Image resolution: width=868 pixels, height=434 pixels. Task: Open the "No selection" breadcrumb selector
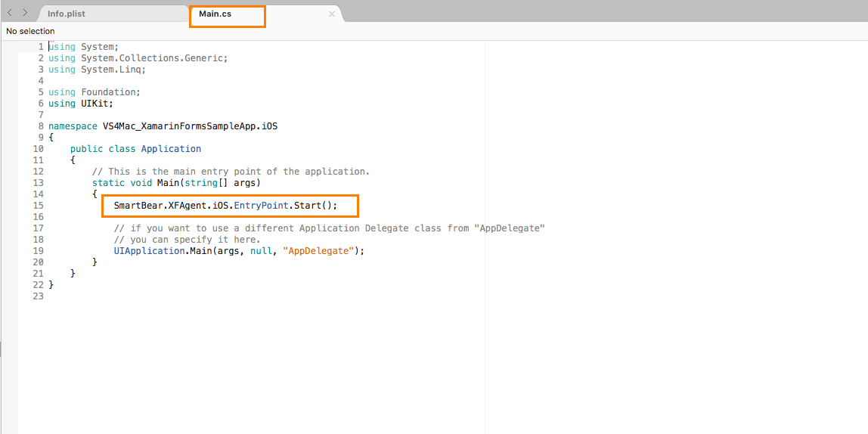[30, 31]
